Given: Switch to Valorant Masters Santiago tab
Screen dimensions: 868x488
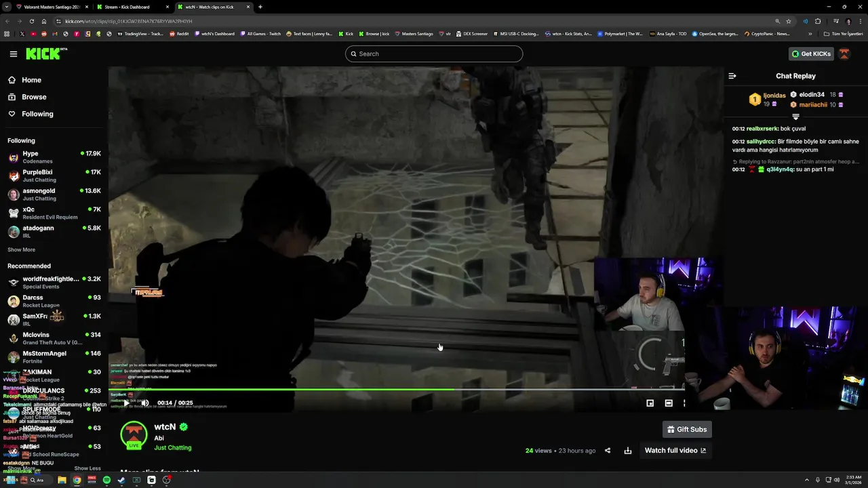Looking at the screenshot, I should coord(52,7).
